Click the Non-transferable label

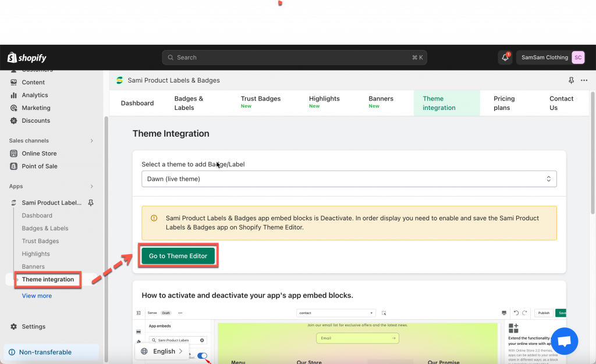coord(45,352)
